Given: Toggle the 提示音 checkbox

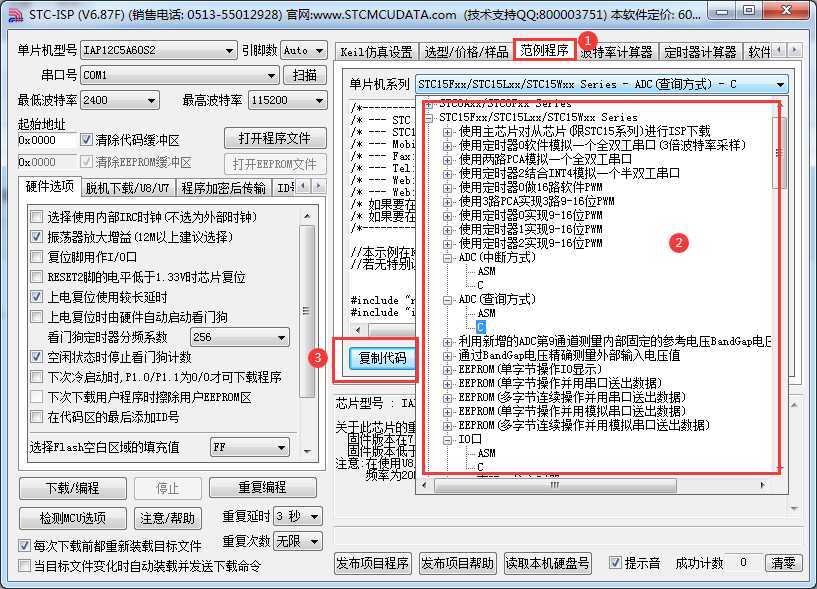Looking at the screenshot, I should (x=615, y=563).
